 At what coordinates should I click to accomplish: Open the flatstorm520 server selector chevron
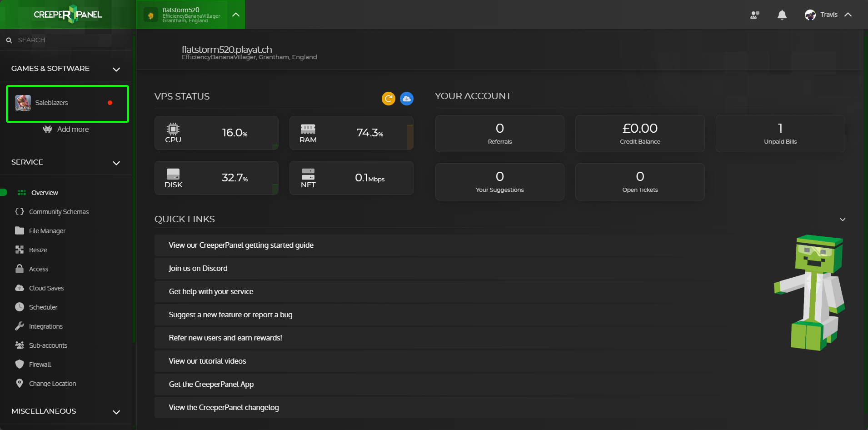coord(236,15)
